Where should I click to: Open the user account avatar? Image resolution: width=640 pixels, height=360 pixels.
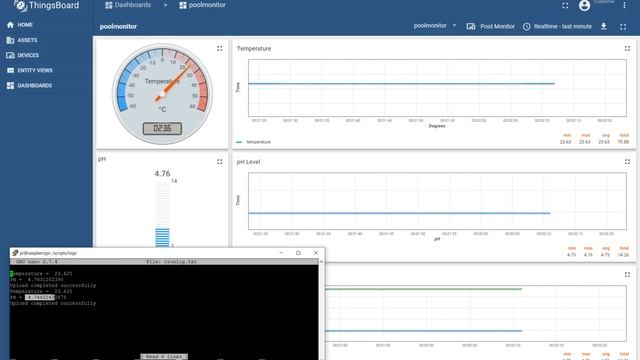pos(584,5)
